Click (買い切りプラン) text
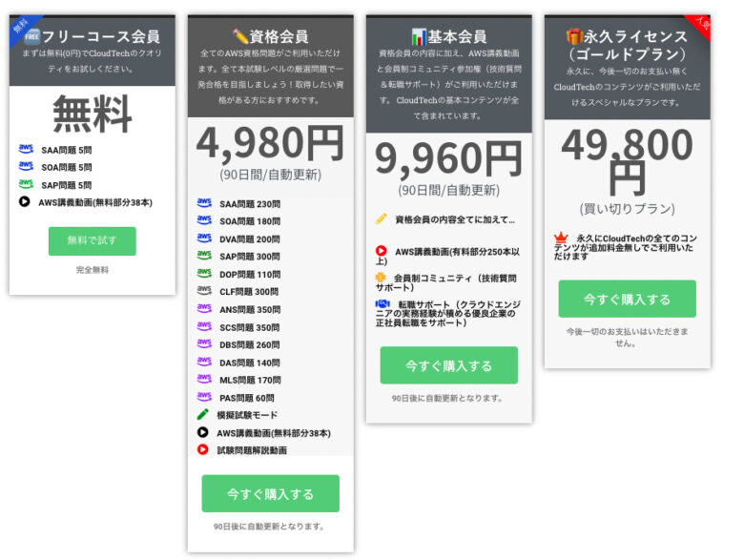 (628, 209)
